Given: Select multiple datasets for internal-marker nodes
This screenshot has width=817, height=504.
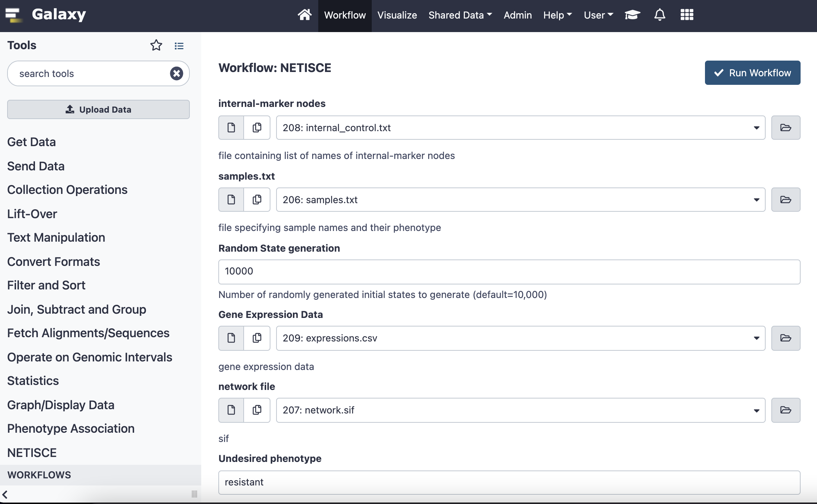Looking at the screenshot, I should click(x=257, y=128).
